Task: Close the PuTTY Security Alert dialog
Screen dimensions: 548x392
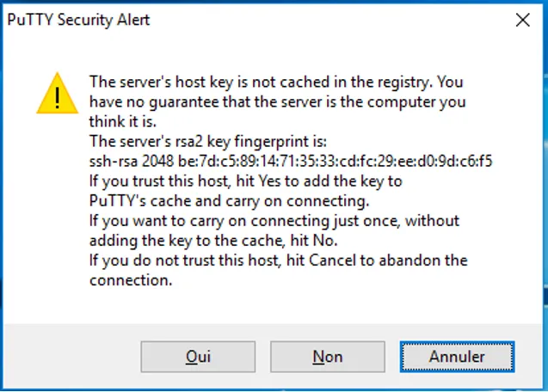Action: (x=521, y=21)
